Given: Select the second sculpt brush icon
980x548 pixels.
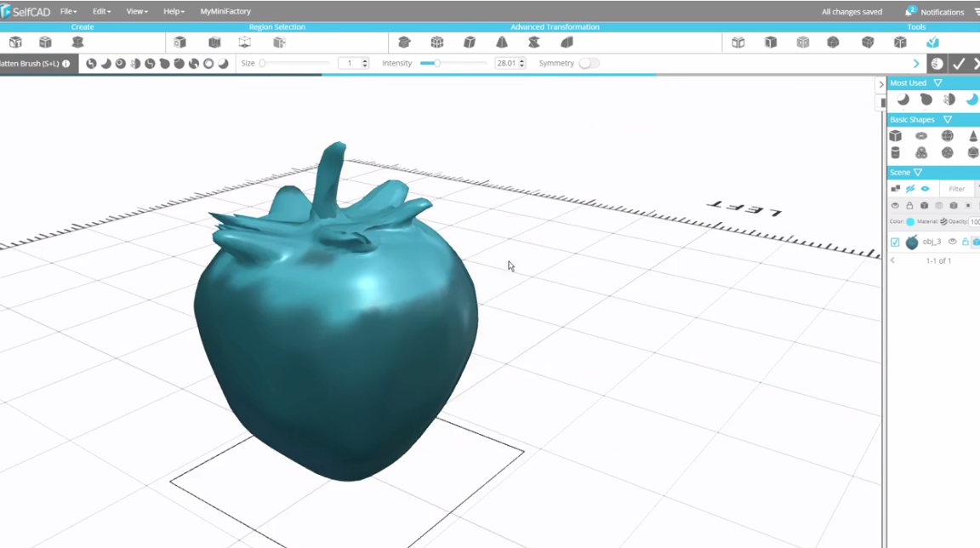Looking at the screenshot, I should tap(105, 64).
